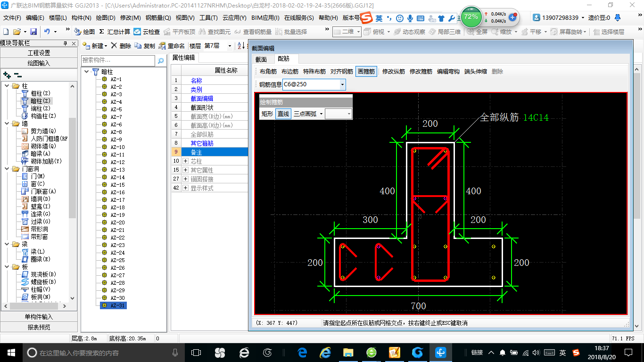Open 绘图 drawing mode
644x362 pixels.
pos(84,32)
